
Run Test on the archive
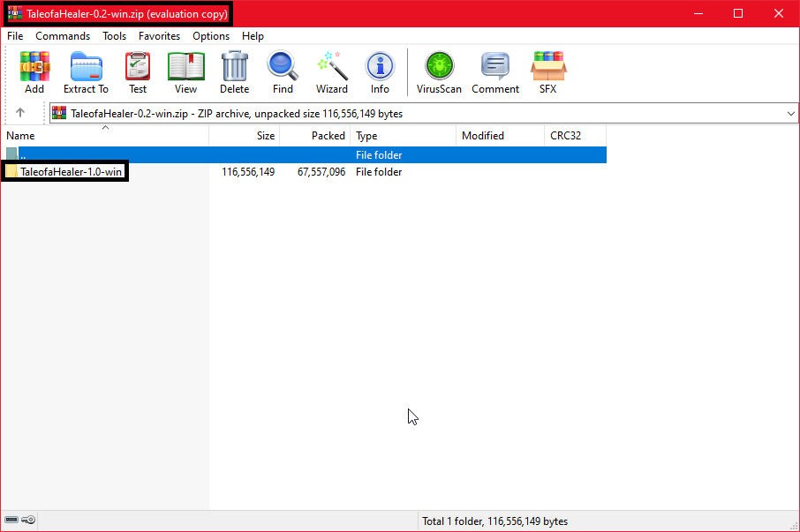tap(138, 72)
